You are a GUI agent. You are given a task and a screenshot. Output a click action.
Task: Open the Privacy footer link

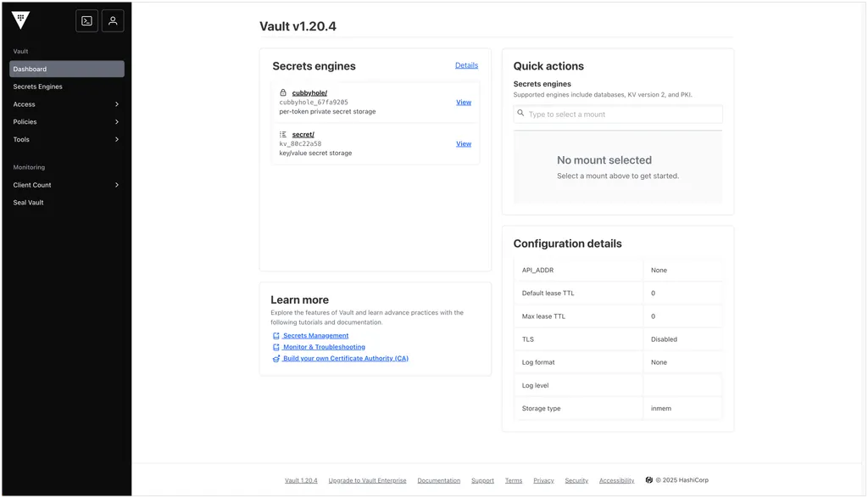click(543, 481)
